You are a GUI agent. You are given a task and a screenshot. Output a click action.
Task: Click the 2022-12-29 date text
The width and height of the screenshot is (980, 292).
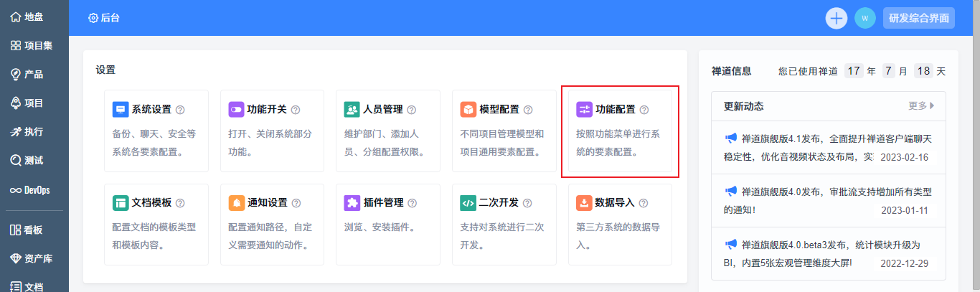tap(905, 263)
